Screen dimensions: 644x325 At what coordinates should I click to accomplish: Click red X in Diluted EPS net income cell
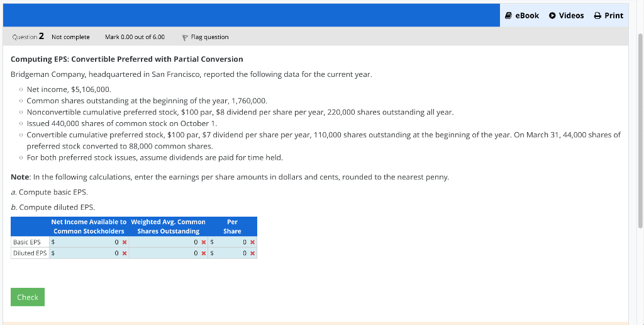(x=125, y=253)
